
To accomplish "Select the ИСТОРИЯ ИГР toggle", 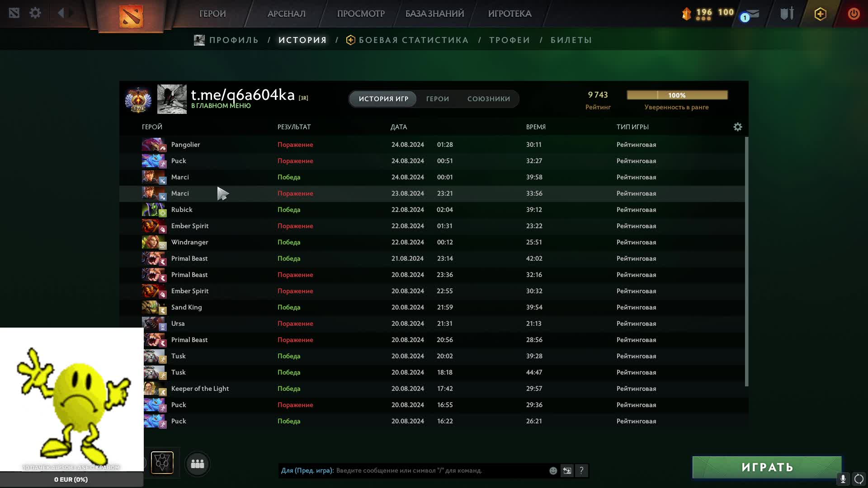I will point(383,99).
